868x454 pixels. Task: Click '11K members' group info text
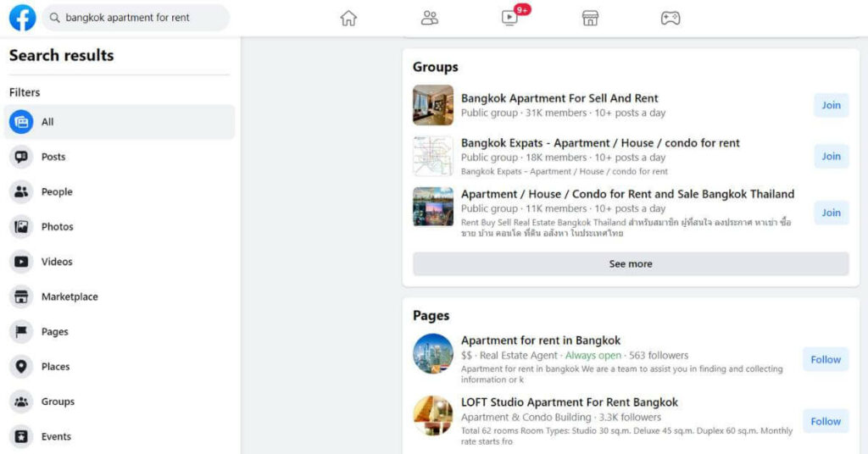click(x=556, y=208)
